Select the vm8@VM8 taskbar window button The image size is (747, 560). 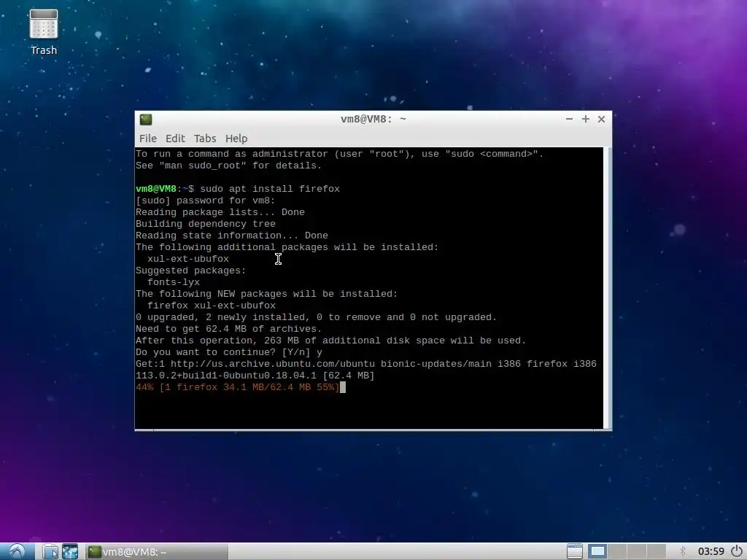pos(157,552)
